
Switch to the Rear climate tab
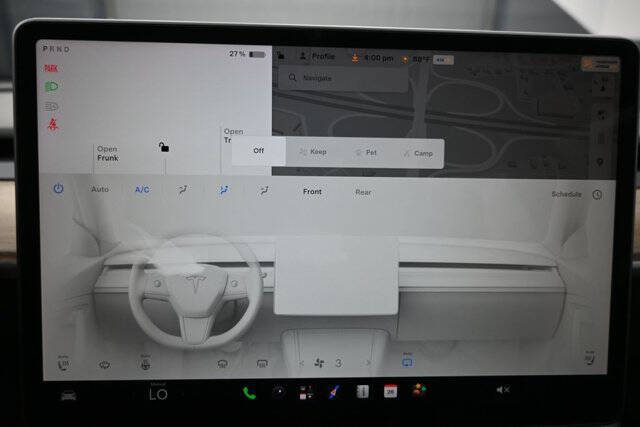tap(363, 192)
